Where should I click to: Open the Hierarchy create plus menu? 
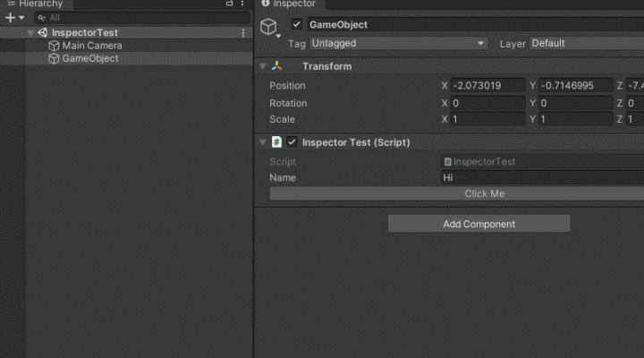14,18
